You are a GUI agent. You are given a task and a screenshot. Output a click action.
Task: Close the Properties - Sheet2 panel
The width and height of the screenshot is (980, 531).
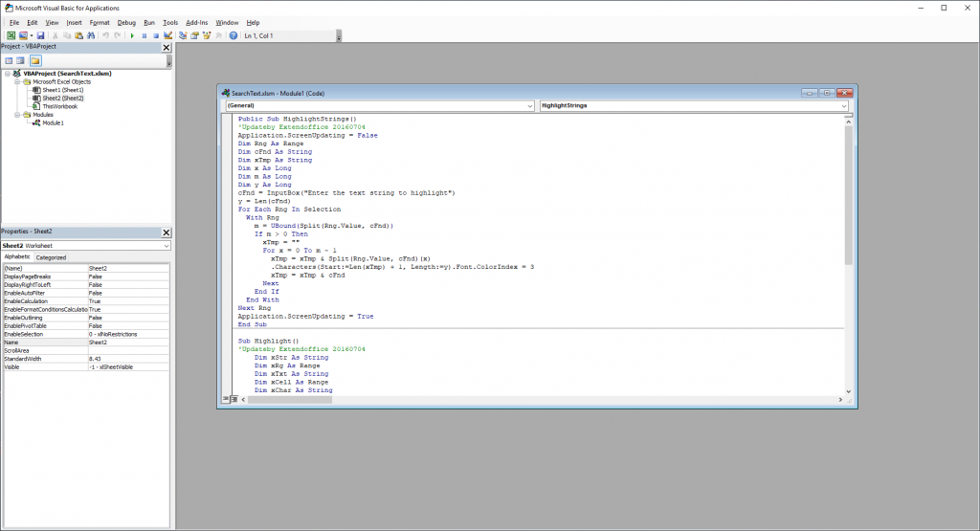pos(167,232)
